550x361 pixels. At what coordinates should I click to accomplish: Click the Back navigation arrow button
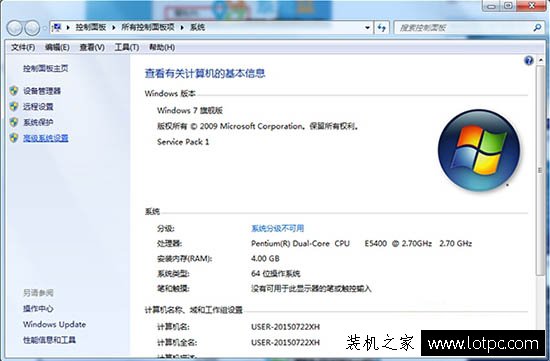point(15,28)
